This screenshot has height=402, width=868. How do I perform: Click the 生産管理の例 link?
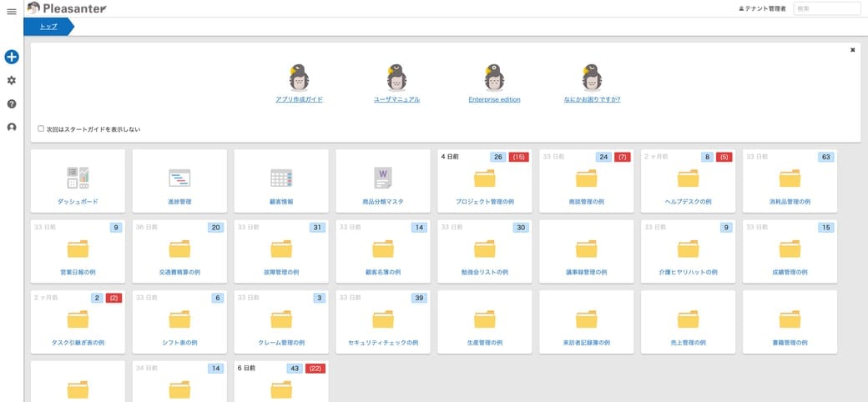(x=484, y=343)
